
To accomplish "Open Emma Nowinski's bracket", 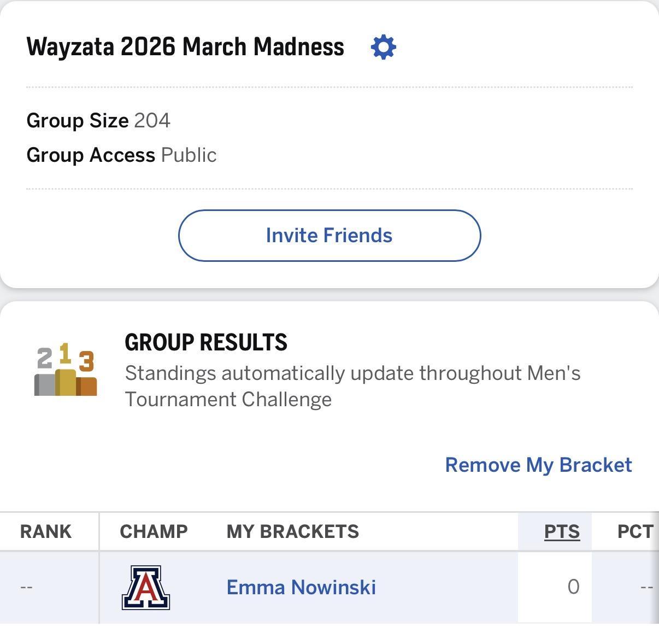I will pos(301,587).
